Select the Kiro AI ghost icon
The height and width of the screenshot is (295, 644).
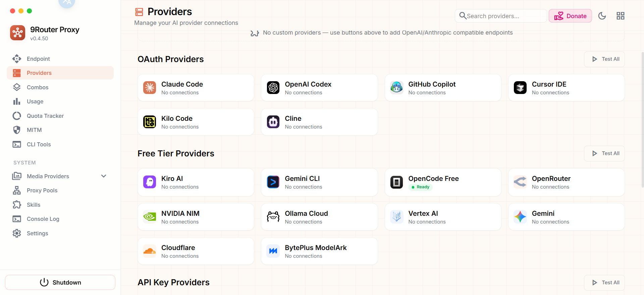(150, 182)
